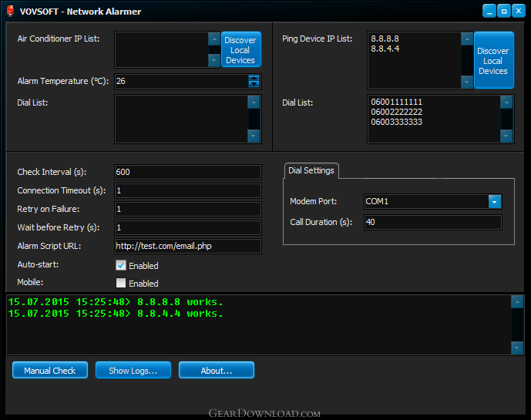The height and width of the screenshot is (420, 531).
Task: Click log line '8.8.4.4 works.'
Action: pyautogui.click(x=116, y=314)
